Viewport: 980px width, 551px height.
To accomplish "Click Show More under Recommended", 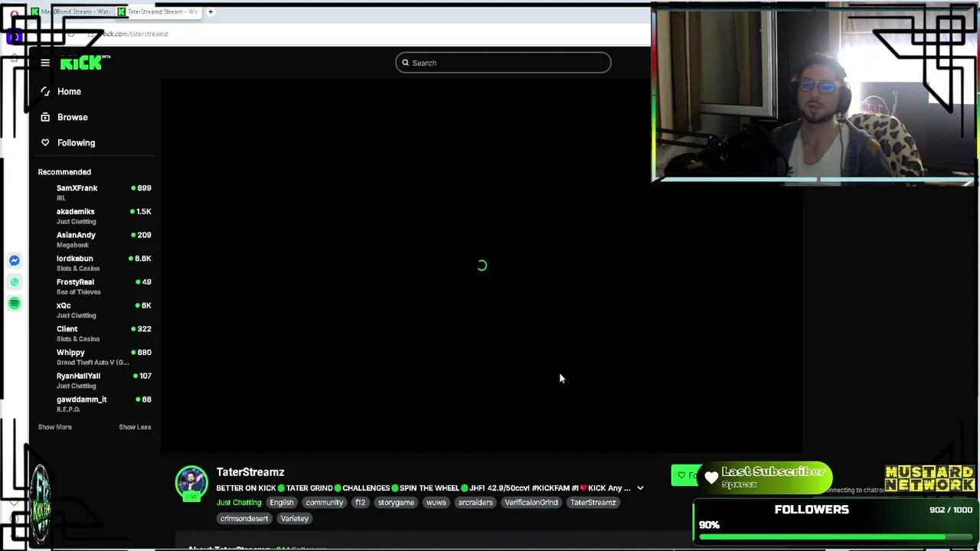I will tap(55, 427).
